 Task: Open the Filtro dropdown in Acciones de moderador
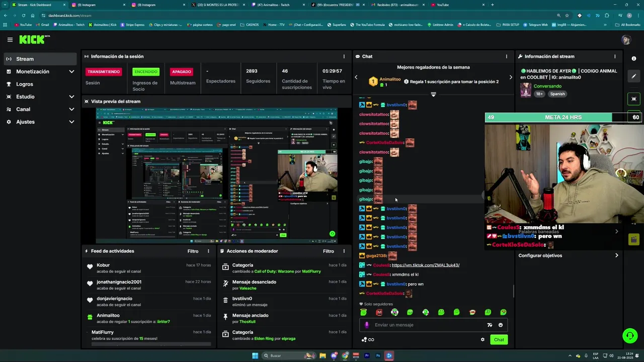coord(329,251)
